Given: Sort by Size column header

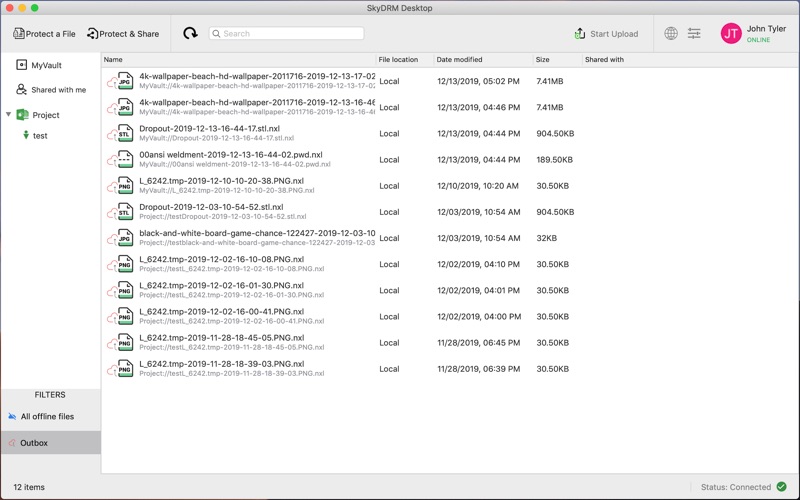Looking at the screenshot, I should pyautogui.click(x=542, y=60).
